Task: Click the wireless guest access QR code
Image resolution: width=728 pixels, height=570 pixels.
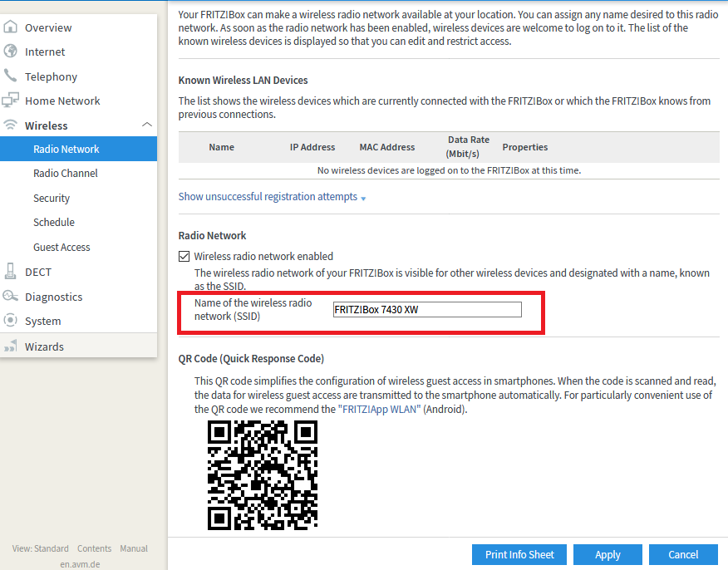Action: (263, 475)
